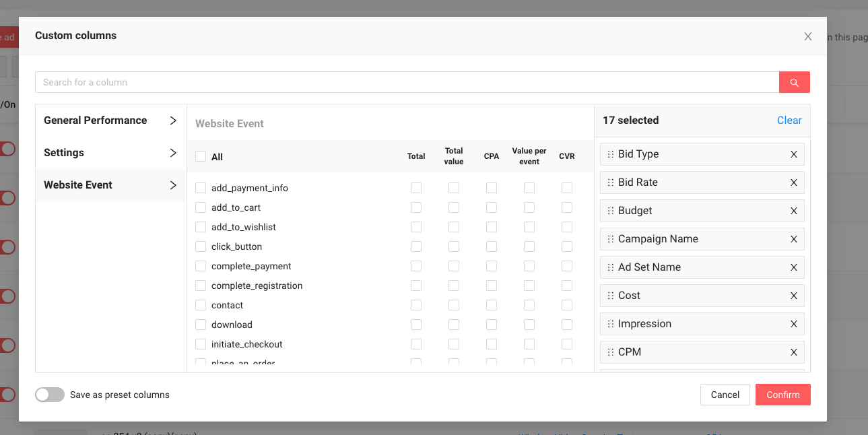Expand the Website Event chevron
The image size is (868, 435).
click(x=173, y=185)
